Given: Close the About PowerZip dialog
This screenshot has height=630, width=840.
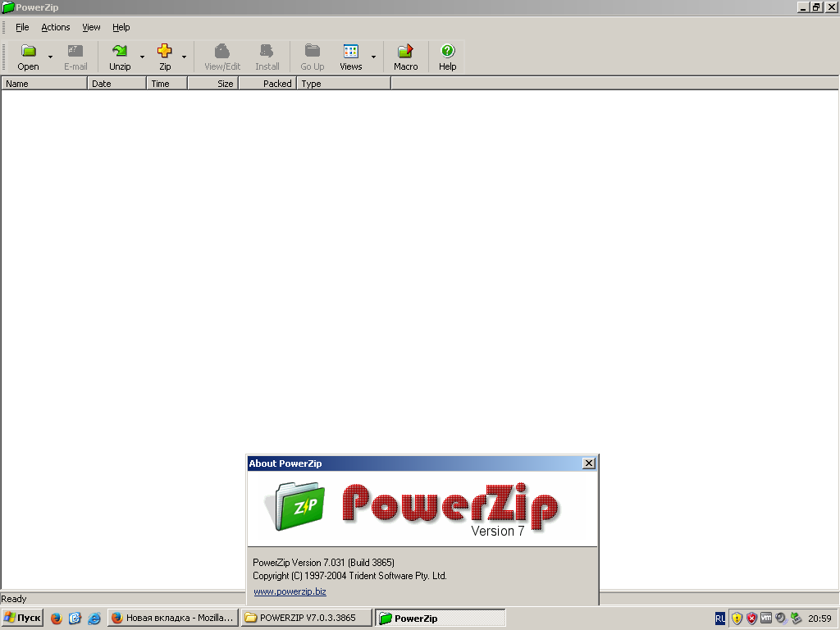Looking at the screenshot, I should tap(588, 463).
